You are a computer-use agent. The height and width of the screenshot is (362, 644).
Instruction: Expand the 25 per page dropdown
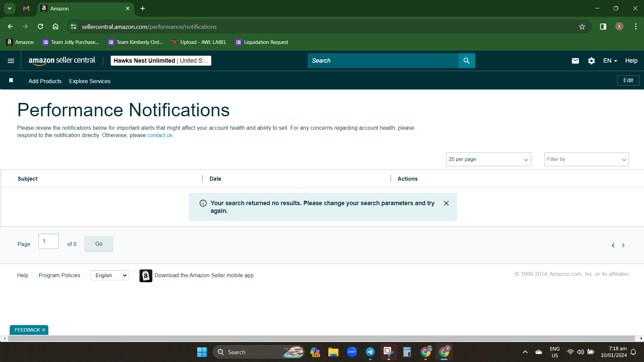click(488, 159)
